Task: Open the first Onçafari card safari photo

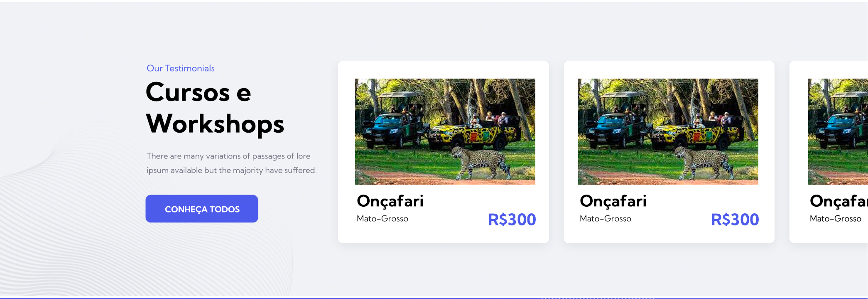Action: point(445,131)
